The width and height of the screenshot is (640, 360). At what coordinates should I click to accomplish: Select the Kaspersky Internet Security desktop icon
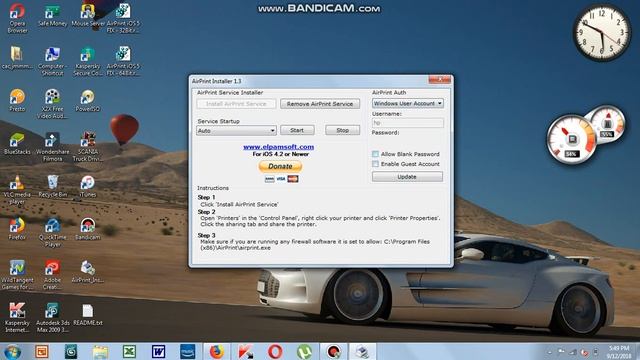[x=17, y=318]
